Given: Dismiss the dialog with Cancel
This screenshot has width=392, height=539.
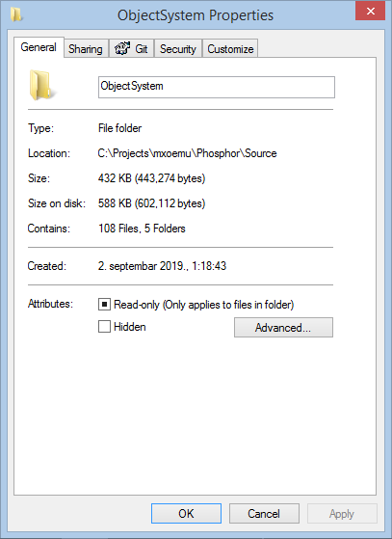Looking at the screenshot, I should tap(264, 514).
